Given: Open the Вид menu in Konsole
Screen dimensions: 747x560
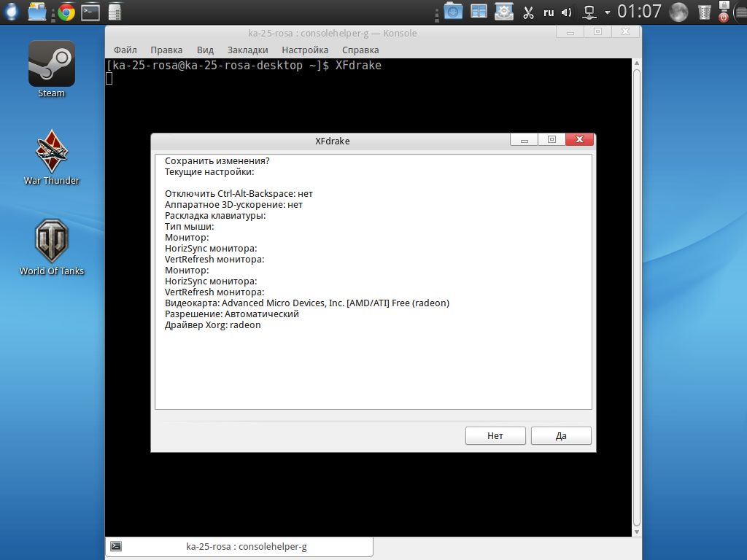Looking at the screenshot, I should 205,50.
